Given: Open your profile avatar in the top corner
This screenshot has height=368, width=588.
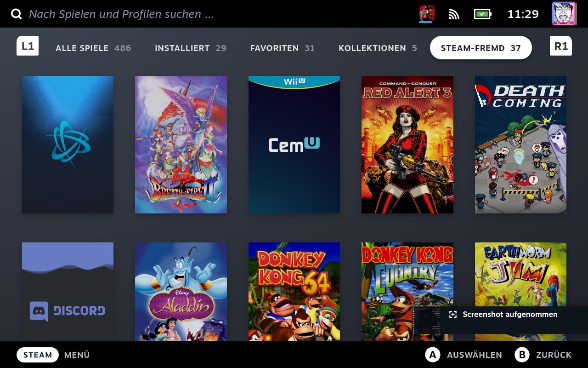Looking at the screenshot, I should tap(564, 14).
